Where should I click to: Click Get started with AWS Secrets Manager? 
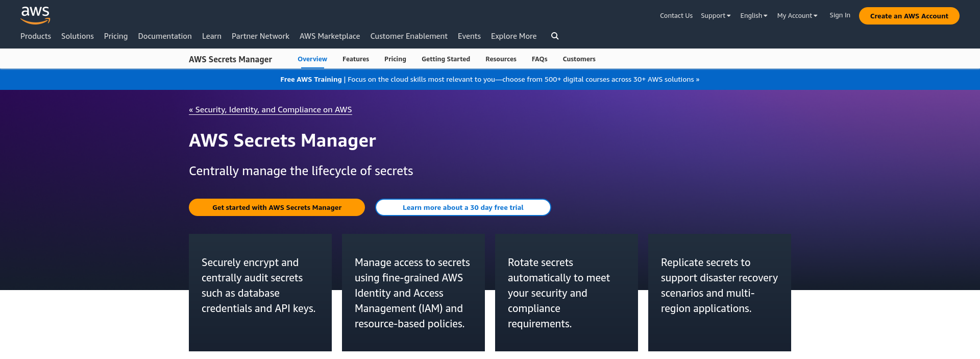click(x=277, y=207)
